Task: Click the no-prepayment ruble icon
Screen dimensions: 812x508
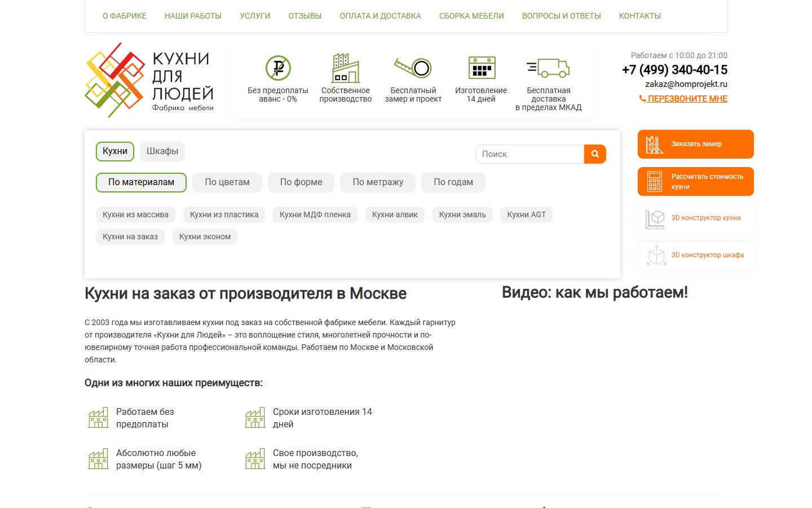Action: pos(278,68)
